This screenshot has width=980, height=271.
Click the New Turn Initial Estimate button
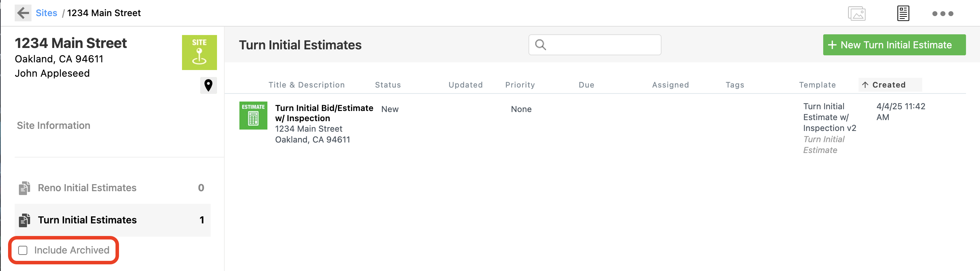894,44
